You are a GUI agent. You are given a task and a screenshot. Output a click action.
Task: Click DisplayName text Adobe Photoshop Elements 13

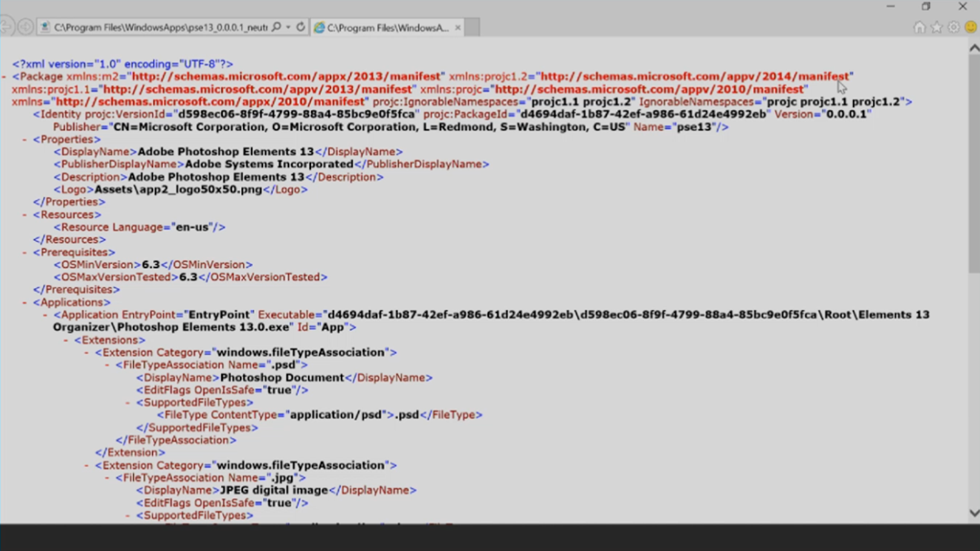[x=226, y=152]
